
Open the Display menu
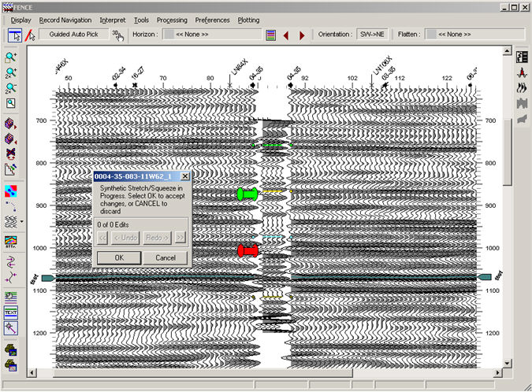[x=20, y=20]
